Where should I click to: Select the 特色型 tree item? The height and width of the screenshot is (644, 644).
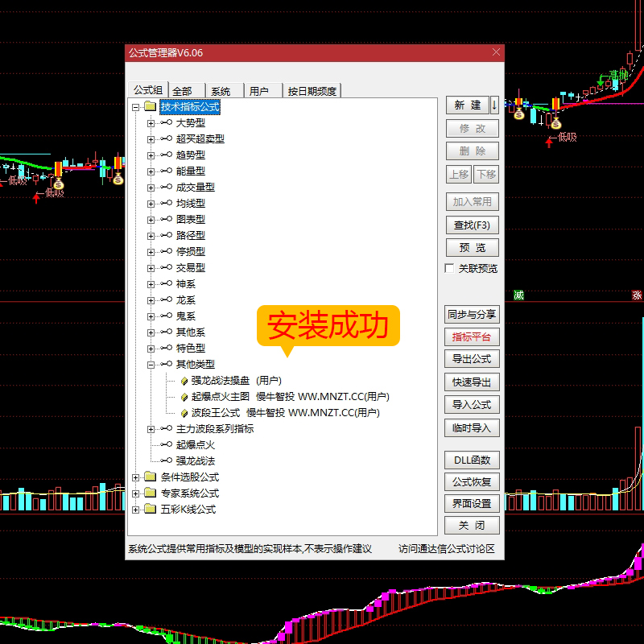(x=191, y=349)
